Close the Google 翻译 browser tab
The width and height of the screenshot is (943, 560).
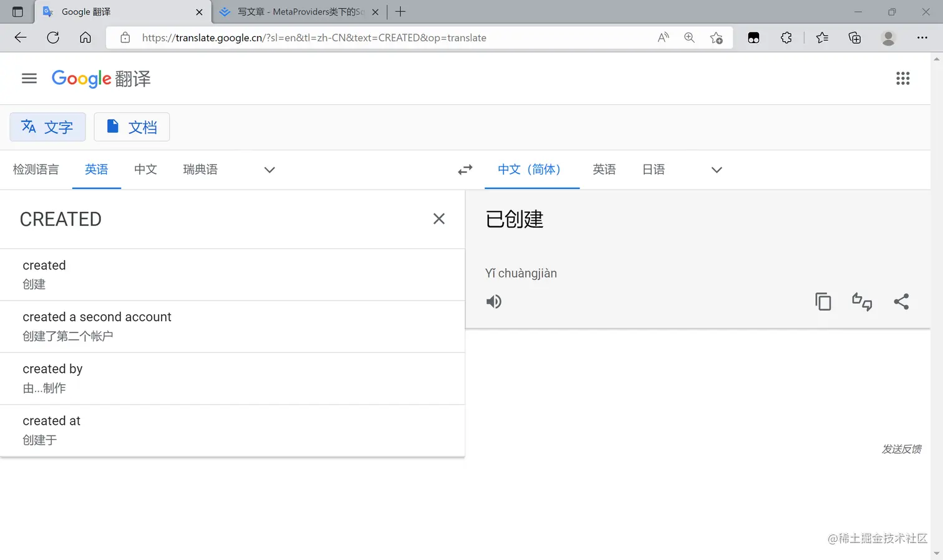point(199,12)
